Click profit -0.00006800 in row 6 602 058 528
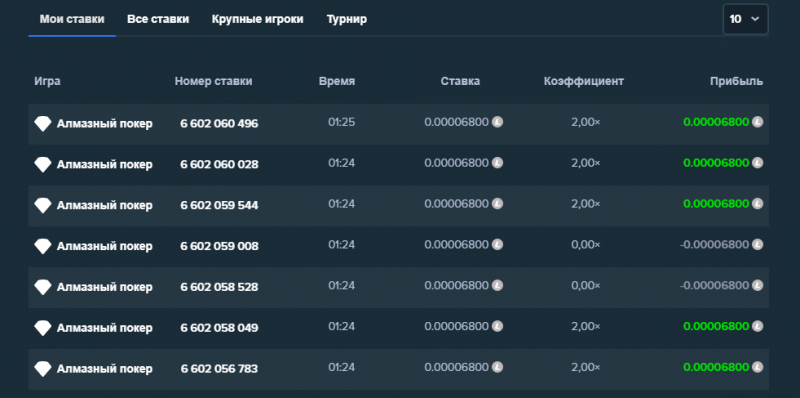800x398 pixels. pos(714,285)
